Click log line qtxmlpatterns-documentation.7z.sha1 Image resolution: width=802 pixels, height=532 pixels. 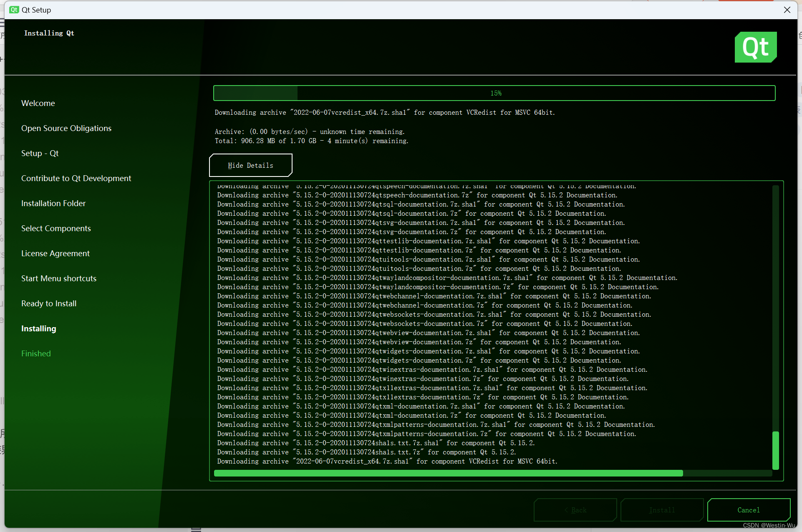click(436, 424)
